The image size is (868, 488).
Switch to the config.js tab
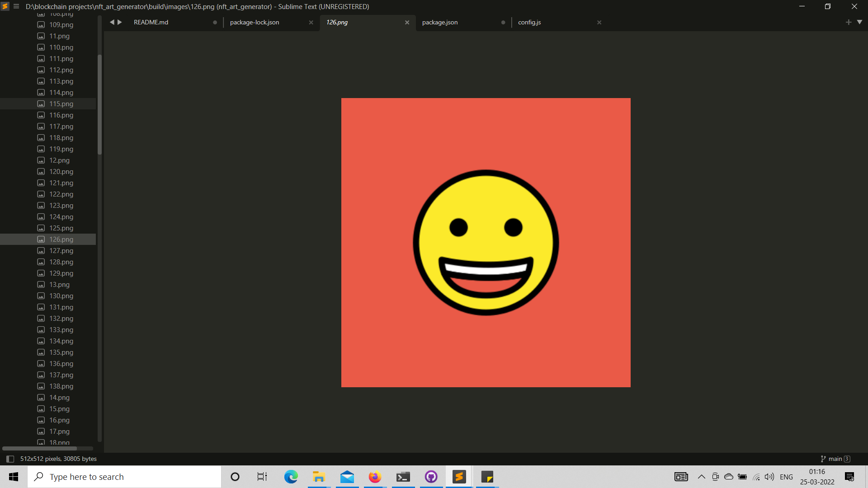click(529, 22)
